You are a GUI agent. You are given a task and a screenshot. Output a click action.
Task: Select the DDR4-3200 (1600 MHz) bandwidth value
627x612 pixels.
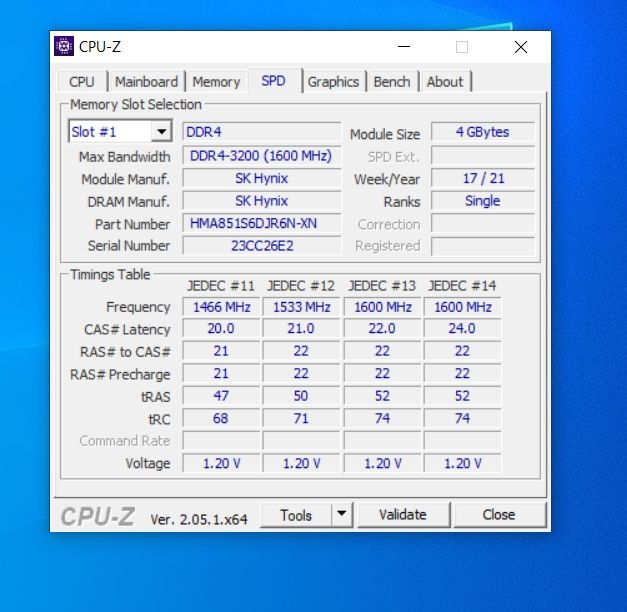pos(262,155)
